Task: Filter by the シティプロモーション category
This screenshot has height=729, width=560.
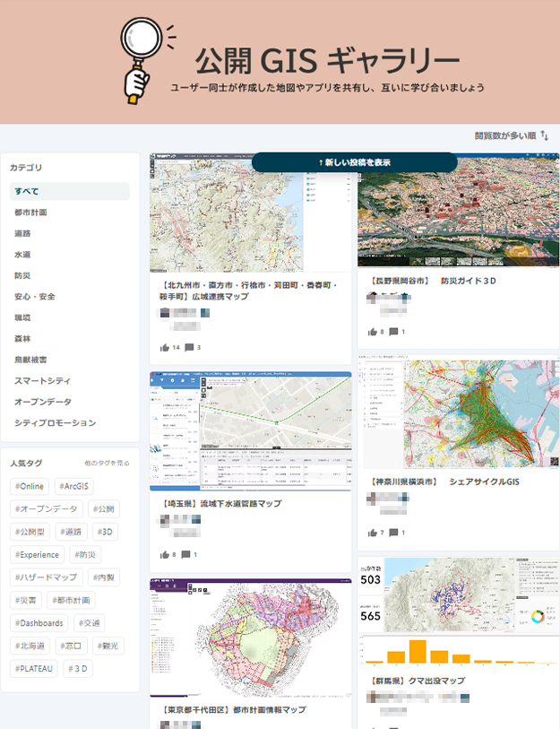Action: pyautogui.click(x=56, y=422)
